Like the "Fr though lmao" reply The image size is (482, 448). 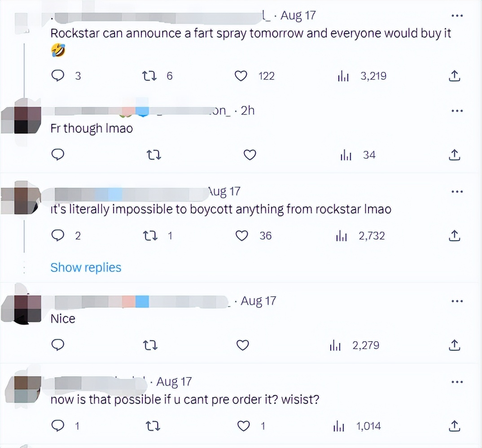click(x=250, y=155)
